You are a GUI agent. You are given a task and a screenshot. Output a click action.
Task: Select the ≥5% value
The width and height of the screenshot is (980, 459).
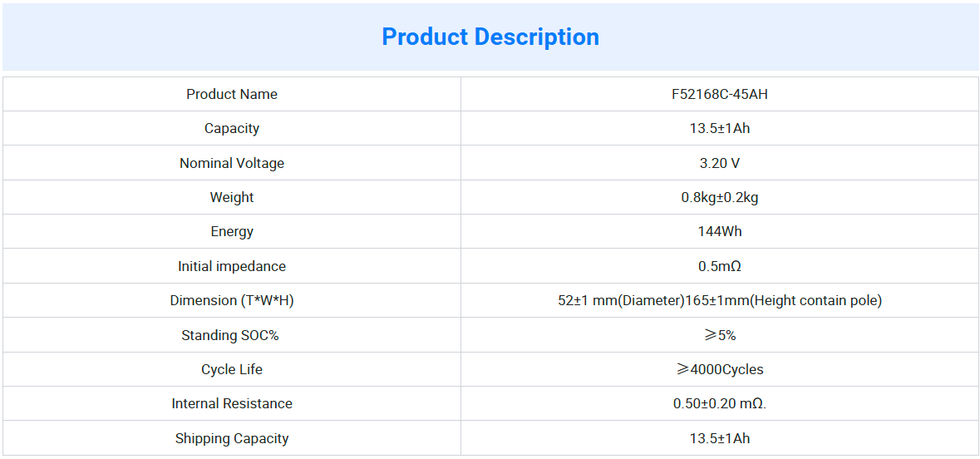click(720, 335)
